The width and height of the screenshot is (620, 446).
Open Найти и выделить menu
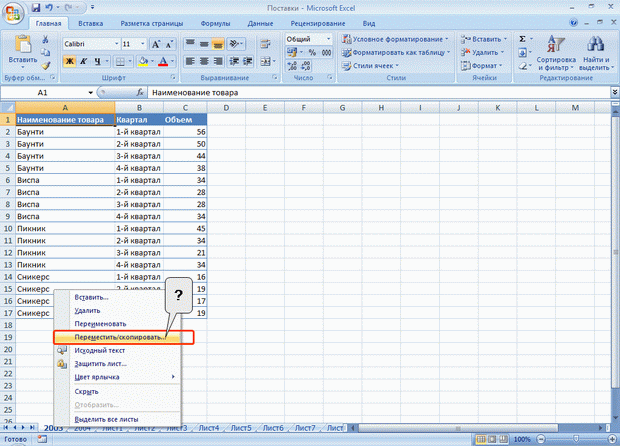pyautogui.click(x=596, y=53)
